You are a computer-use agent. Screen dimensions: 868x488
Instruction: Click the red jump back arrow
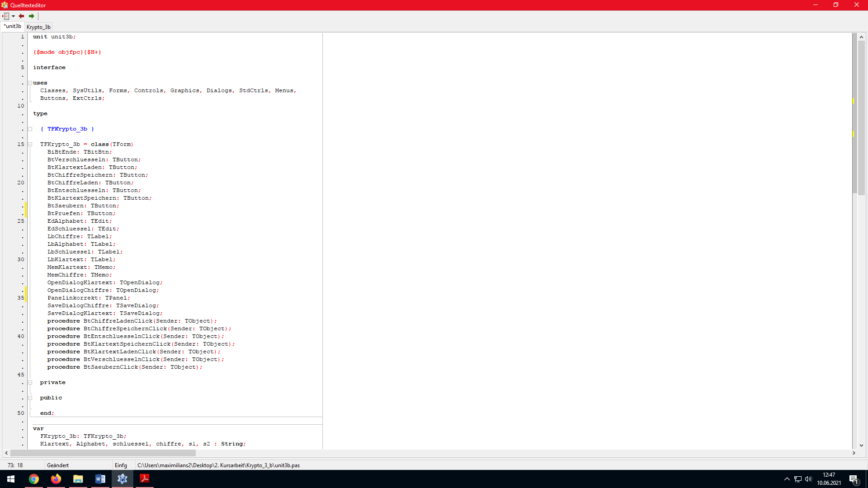21,16
